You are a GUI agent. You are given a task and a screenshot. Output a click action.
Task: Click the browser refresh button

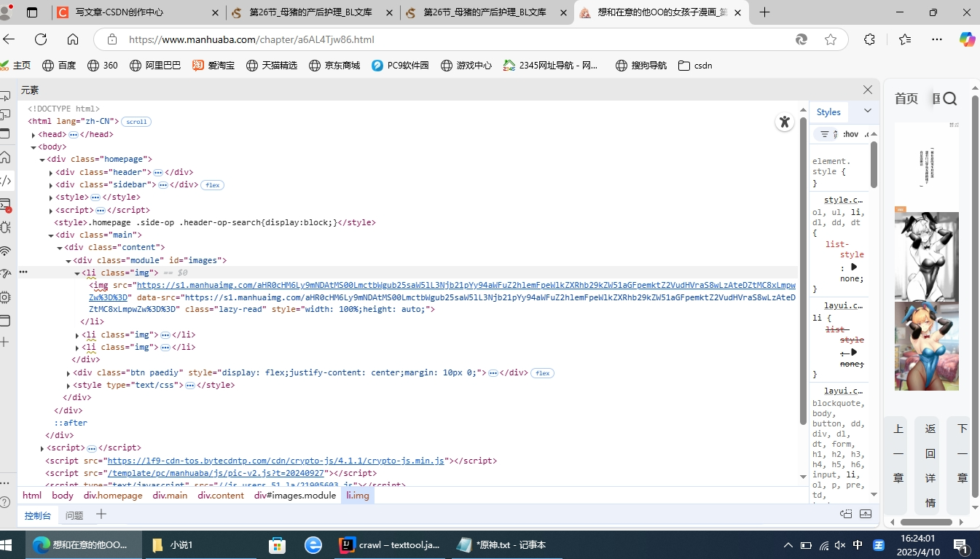coord(41,39)
